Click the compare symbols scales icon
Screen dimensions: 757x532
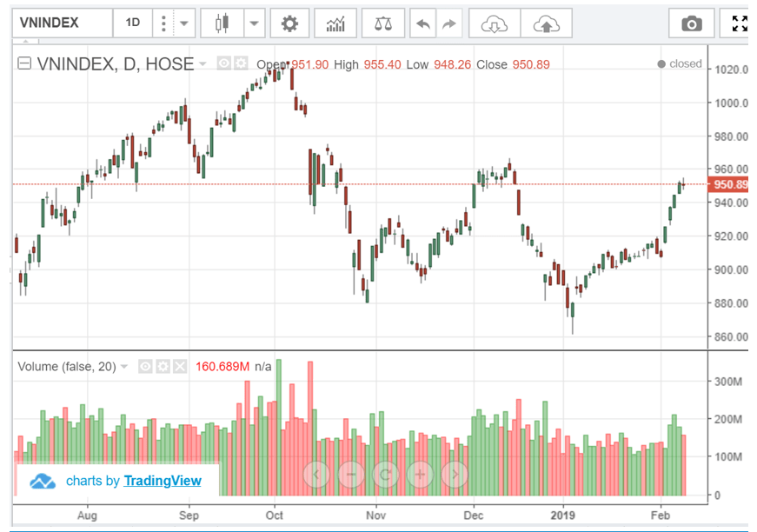coord(382,23)
